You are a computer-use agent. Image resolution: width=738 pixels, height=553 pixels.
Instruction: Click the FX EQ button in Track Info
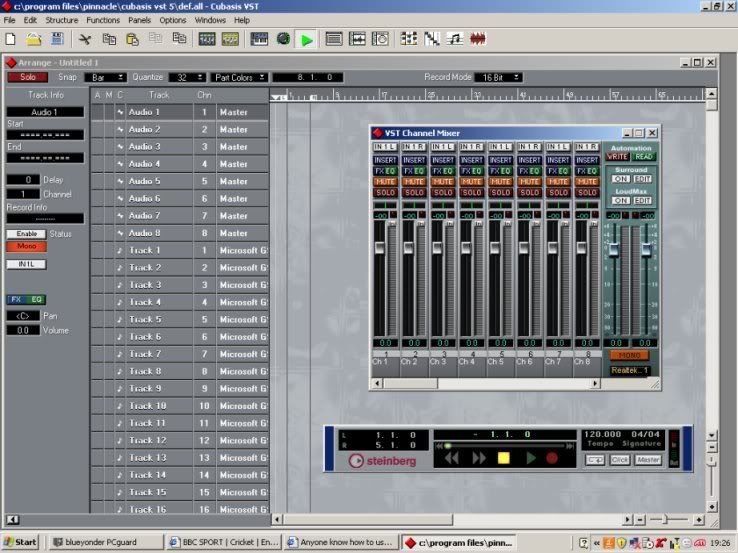[x=26, y=299]
